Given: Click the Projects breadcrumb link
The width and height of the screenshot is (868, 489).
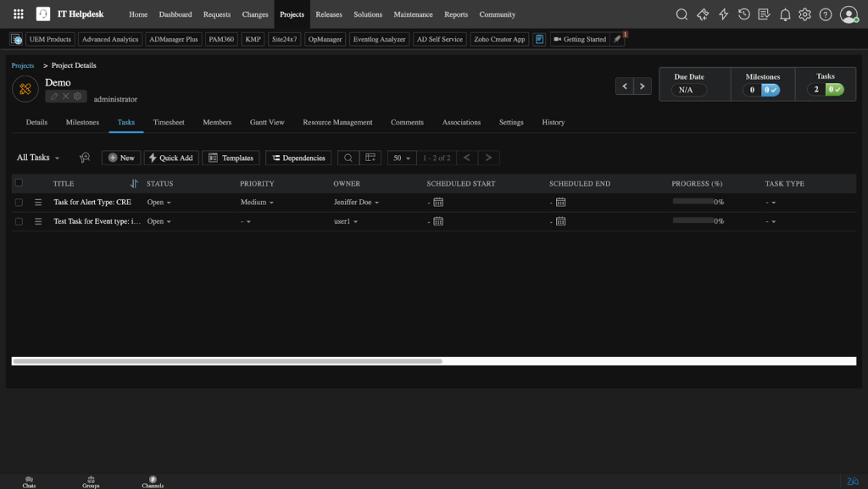Looking at the screenshot, I should point(23,65).
